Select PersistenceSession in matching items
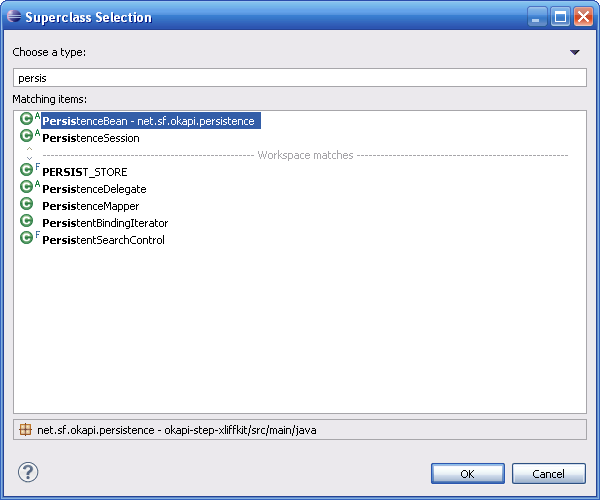The image size is (600, 500). (x=91, y=138)
